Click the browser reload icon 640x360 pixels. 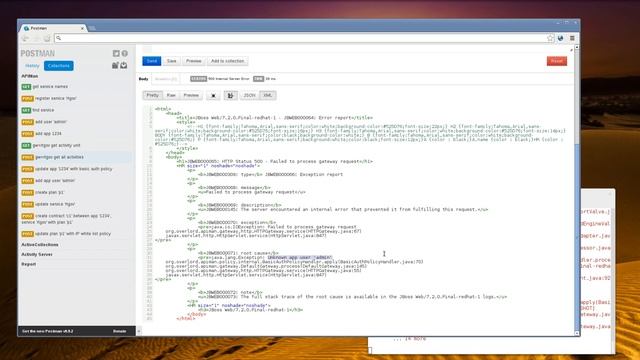[x=47, y=38]
